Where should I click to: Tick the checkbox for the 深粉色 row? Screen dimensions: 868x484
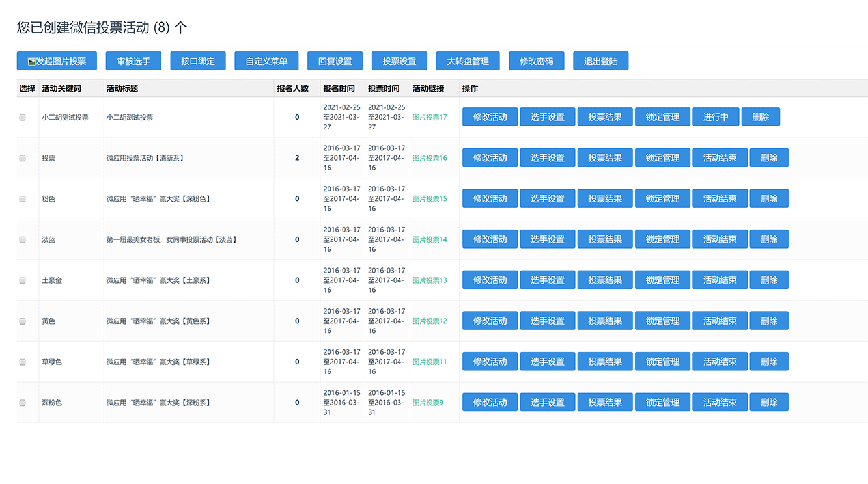pos(21,402)
